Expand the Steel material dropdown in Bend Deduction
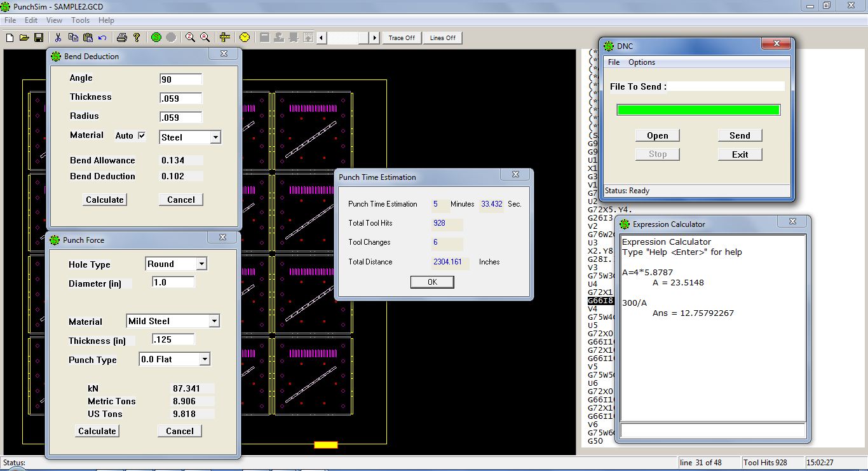 point(215,137)
